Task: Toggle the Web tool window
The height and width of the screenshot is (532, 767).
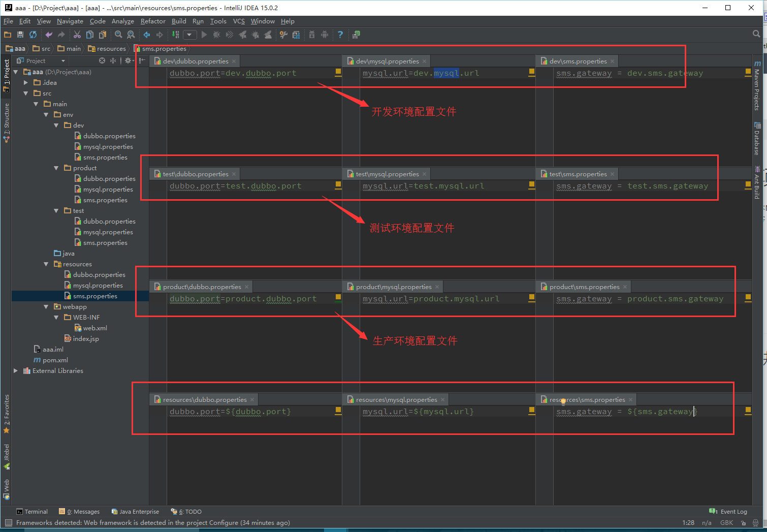Action: pos(6,489)
